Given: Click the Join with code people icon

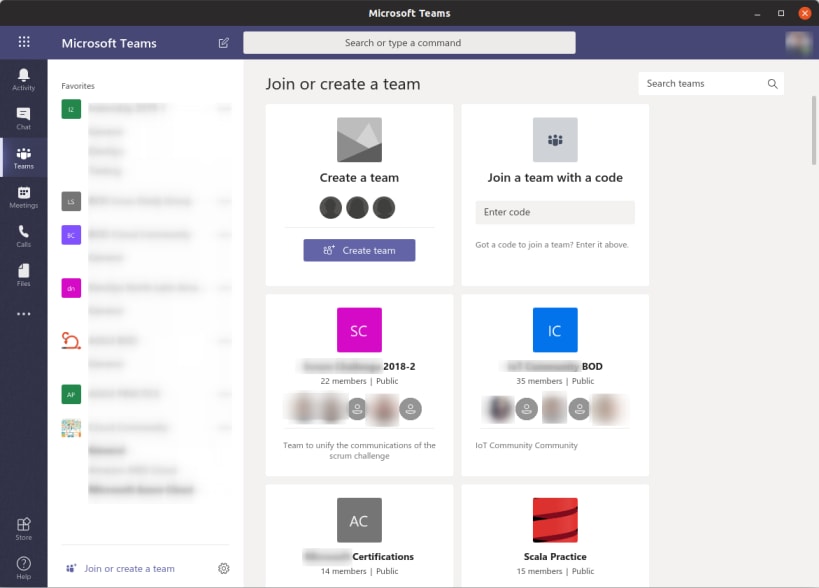Looking at the screenshot, I should pos(555,139).
